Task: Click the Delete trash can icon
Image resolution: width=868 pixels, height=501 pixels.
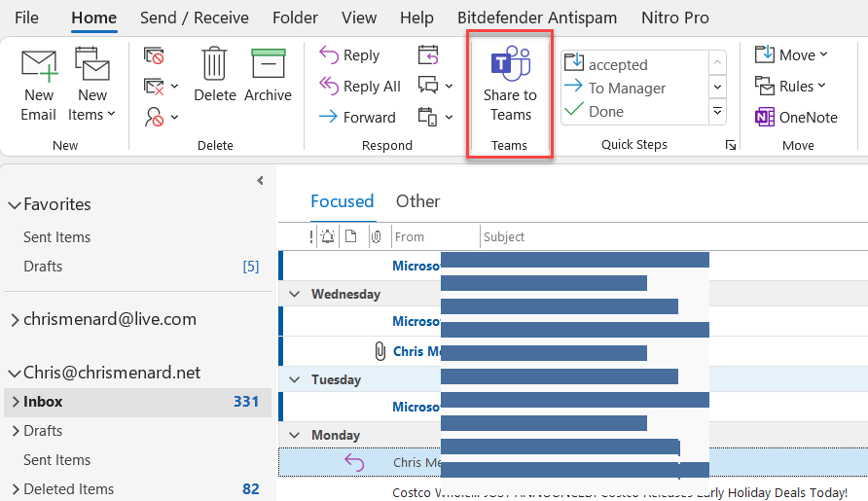Action: click(x=214, y=64)
